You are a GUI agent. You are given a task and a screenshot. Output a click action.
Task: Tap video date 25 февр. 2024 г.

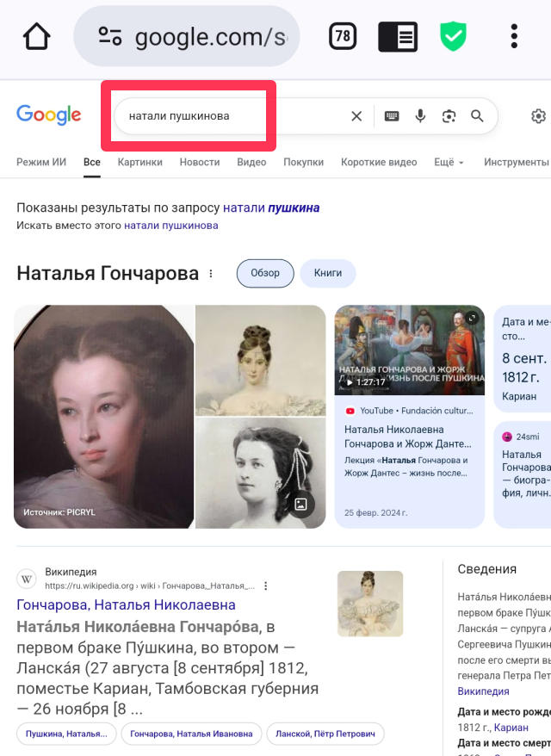pyautogui.click(x=375, y=513)
